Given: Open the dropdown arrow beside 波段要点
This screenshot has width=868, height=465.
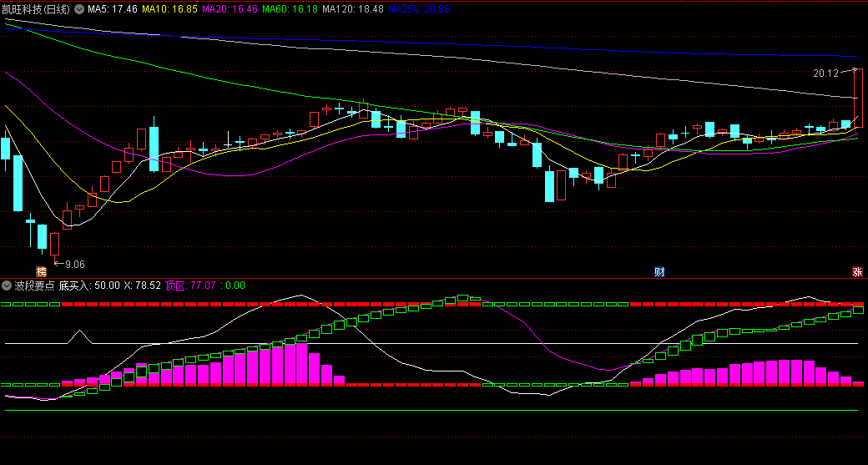Looking at the screenshot, I should [7, 286].
